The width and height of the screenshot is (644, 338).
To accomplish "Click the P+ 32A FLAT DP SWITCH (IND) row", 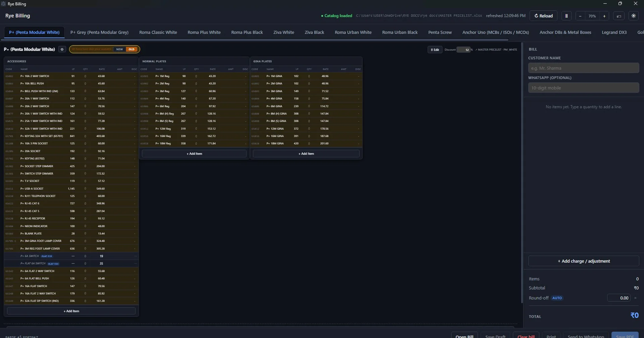I will tap(71, 301).
